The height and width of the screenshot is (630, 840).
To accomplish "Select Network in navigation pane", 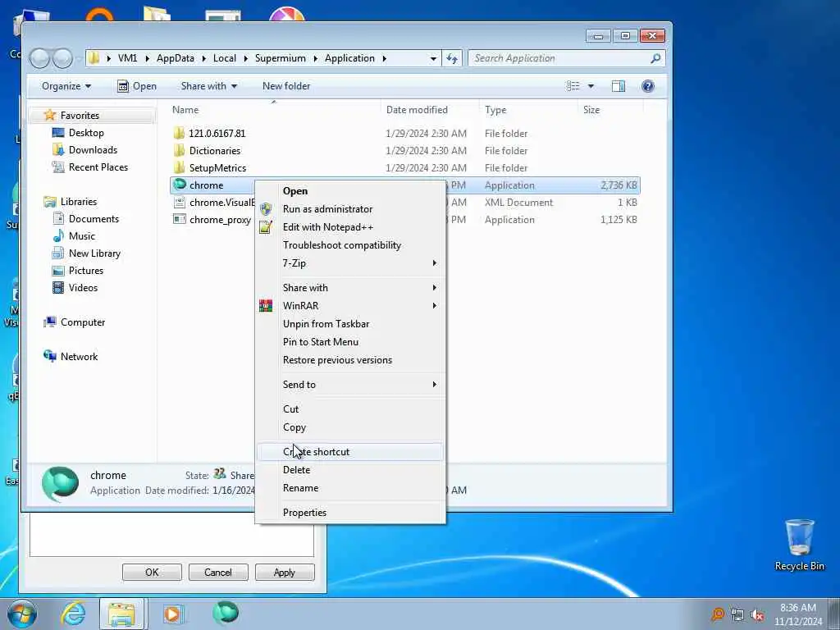I will (x=79, y=356).
